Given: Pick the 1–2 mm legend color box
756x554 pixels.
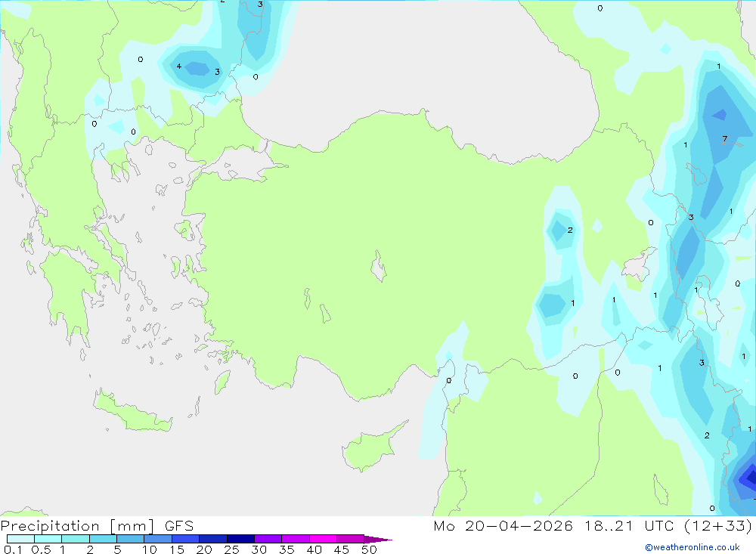Looking at the screenshot, I should tap(76, 539).
